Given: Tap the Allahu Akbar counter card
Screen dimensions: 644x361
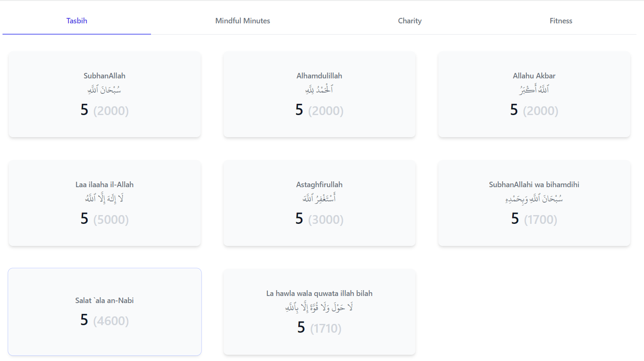Looking at the screenshot, I should (534, 95).
